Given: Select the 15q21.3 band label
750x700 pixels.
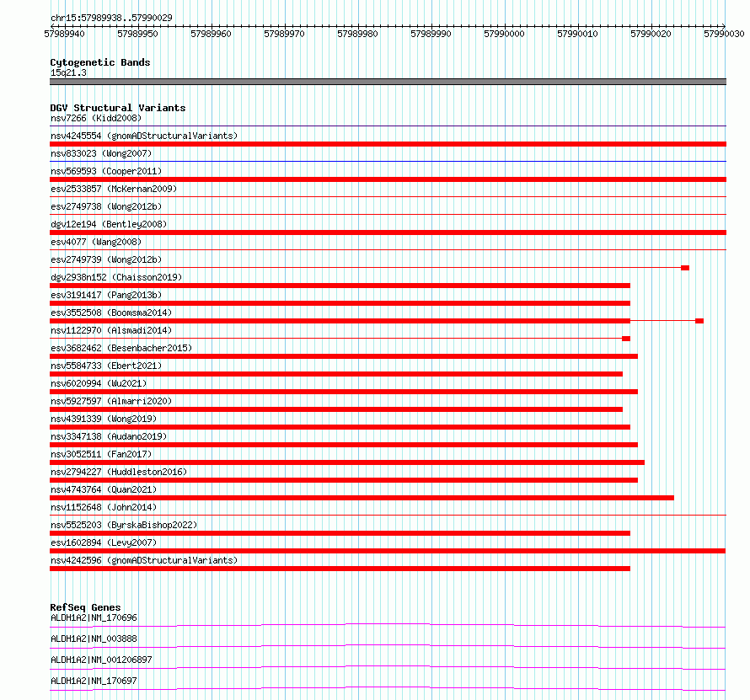Looking at the screenshot, I should point(68,72).
